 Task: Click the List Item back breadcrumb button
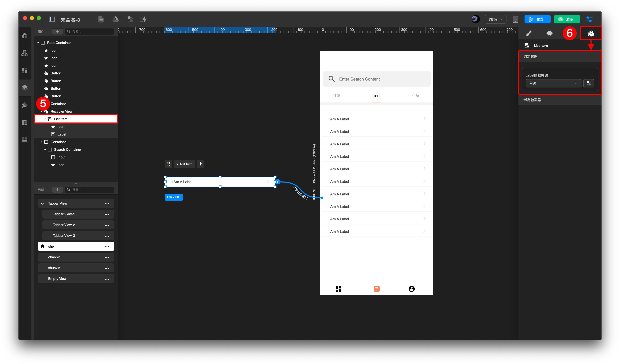click(184, 164)
